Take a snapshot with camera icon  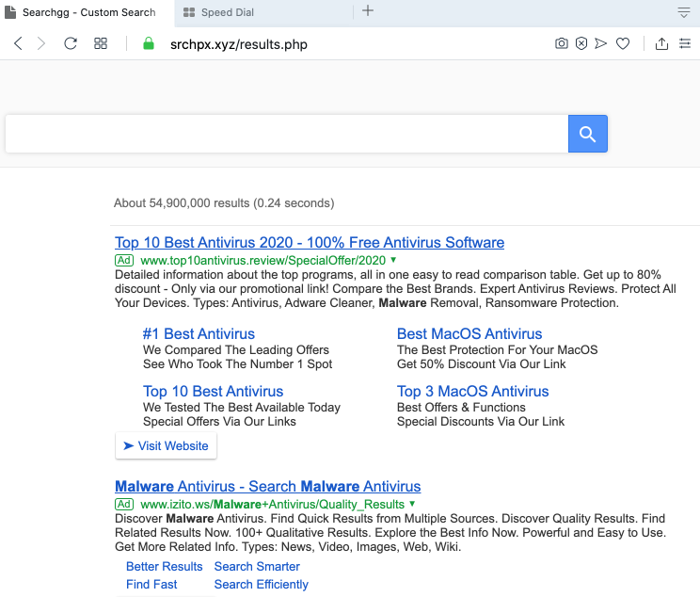point(562,43)
